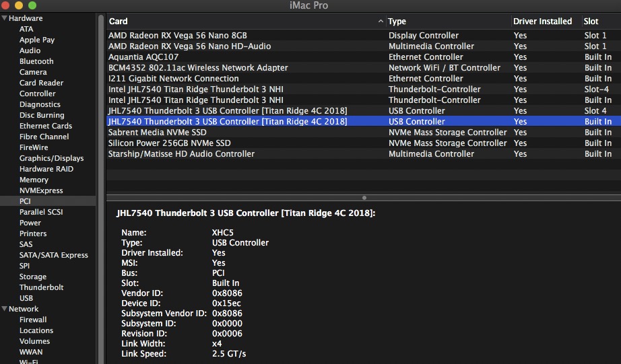Select Thunderbolt in the sidebar
The height and width of the screenshot is (364, 621).
pyautogui.click(x=41, y=287)
